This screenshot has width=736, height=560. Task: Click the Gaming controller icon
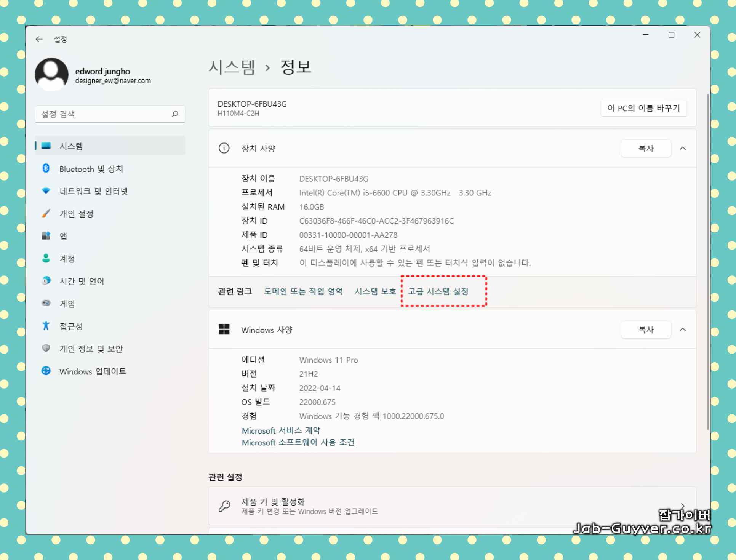[x=46, y=303]
